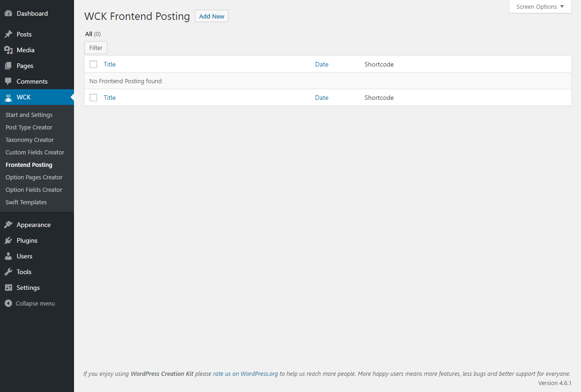
Task: Click the Dashboard gauge icon
Action: pyautogui.click(x=8, y=13)
